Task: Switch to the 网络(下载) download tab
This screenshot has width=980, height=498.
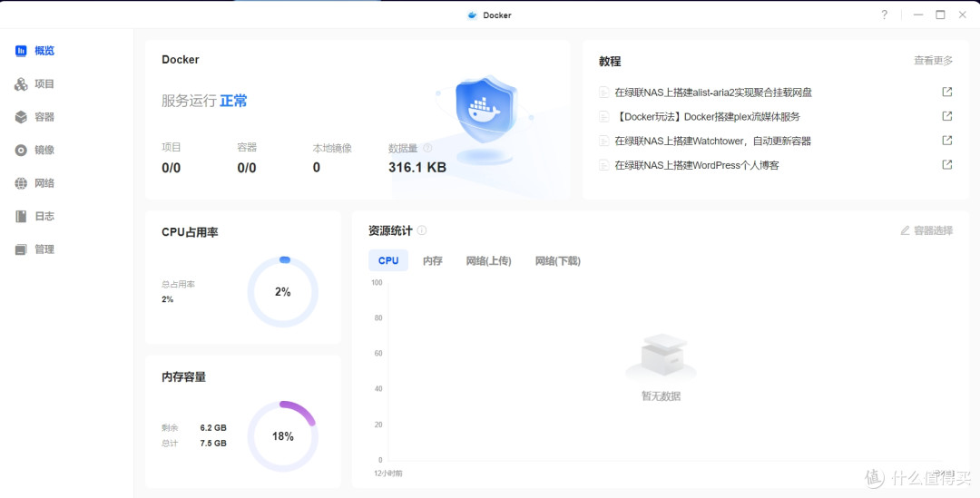Action: [x=557, y=260]
